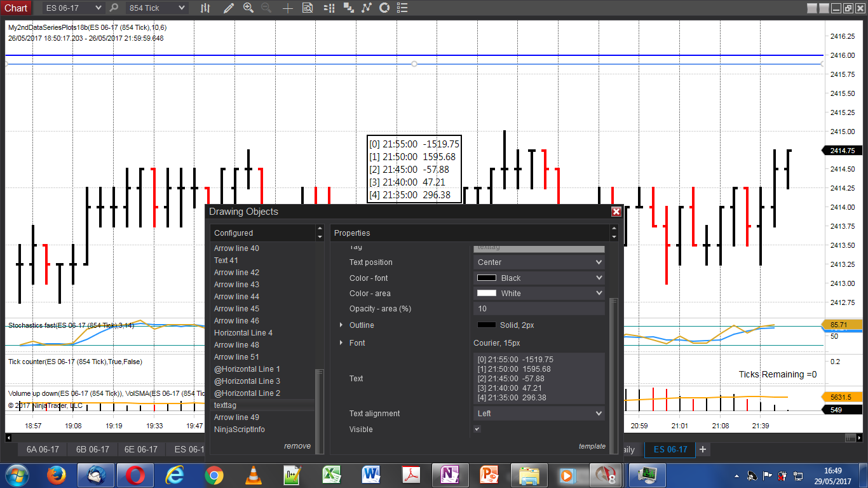Switch to the 6B 06-17 tab

click(92, 449)
